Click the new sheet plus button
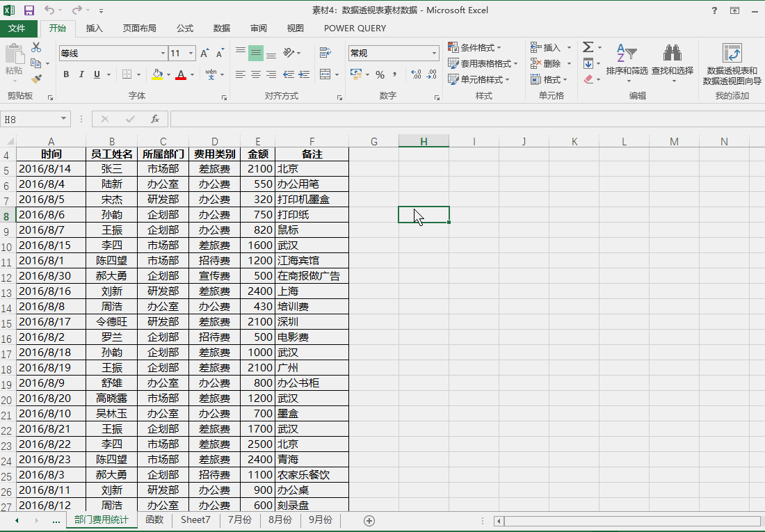 tap(369, 520)
